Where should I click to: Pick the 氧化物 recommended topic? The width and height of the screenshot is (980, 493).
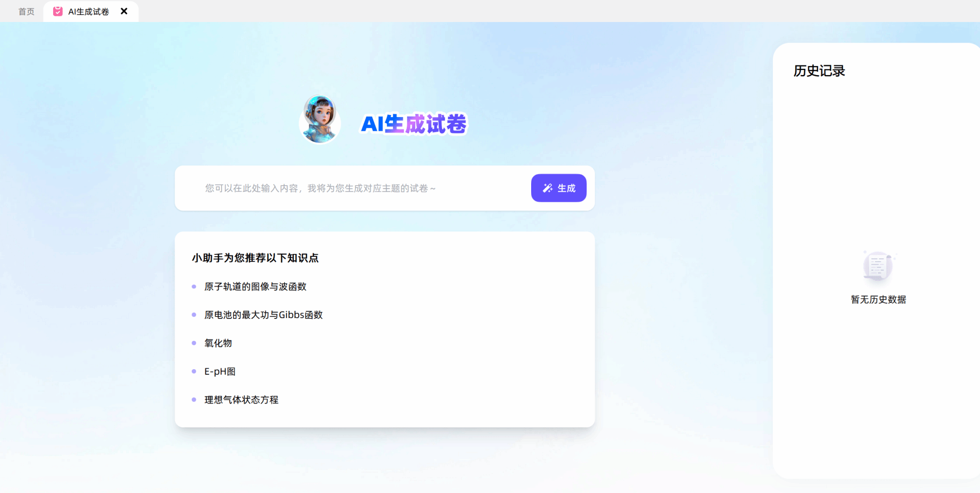(218, 343)
